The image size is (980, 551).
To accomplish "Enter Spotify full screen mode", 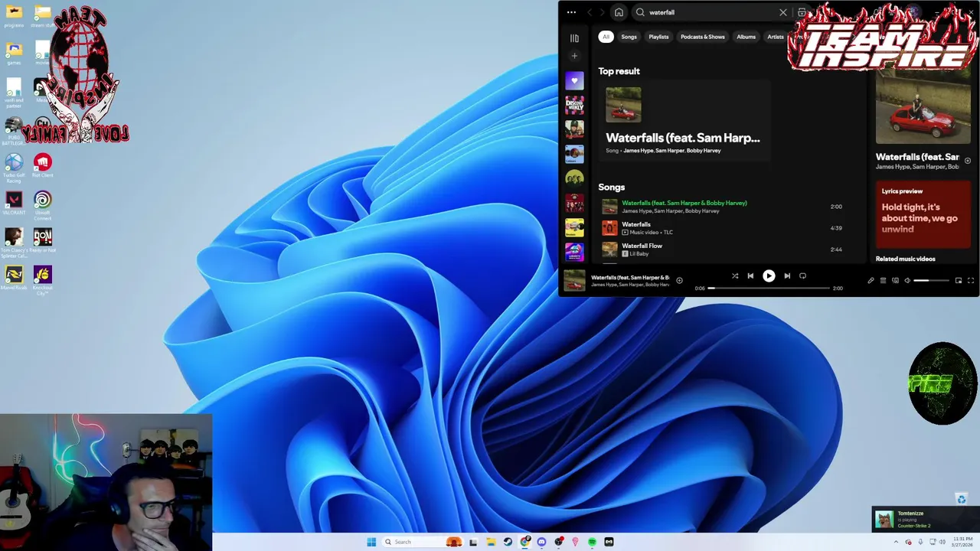I will coord(971,281).
